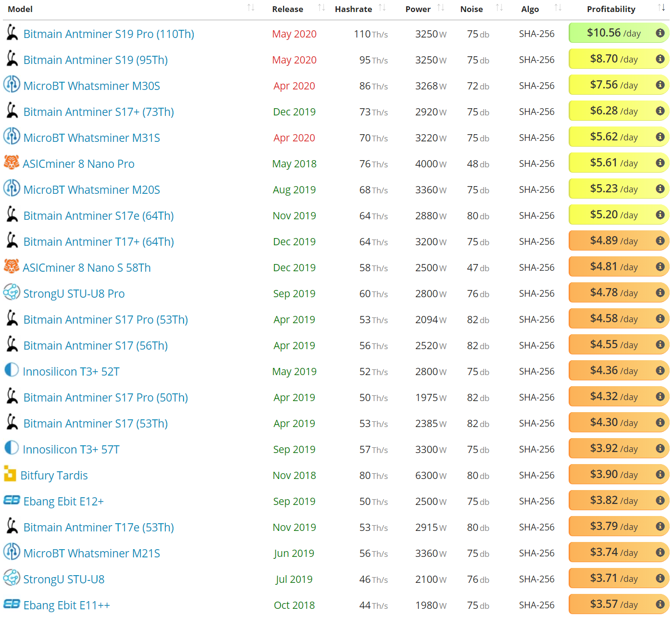Click the Bitfury logo beside Tardis
The image size is (672, 617).
point(10,474)
